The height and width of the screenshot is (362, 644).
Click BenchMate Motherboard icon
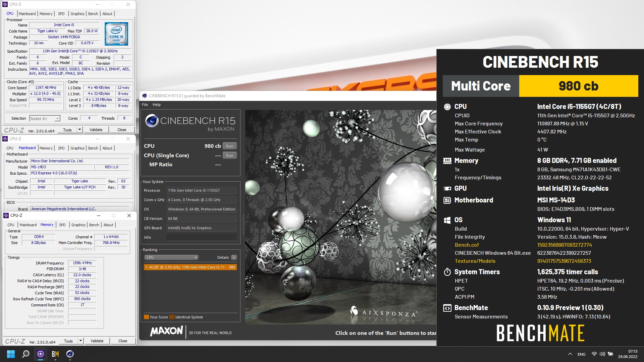[x=447, y=200]
